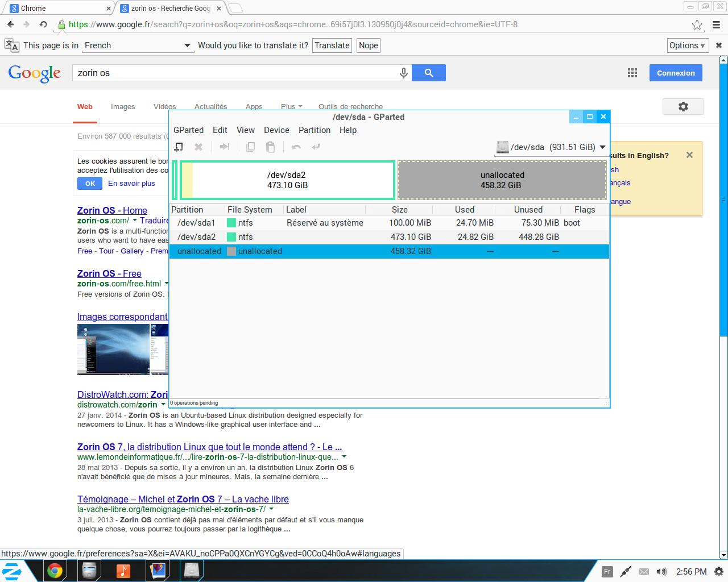Image resolution: width=728 pixels, height=582 pixels.
Task: Open the Google search settings gear
Action: (x=683, y=106)
